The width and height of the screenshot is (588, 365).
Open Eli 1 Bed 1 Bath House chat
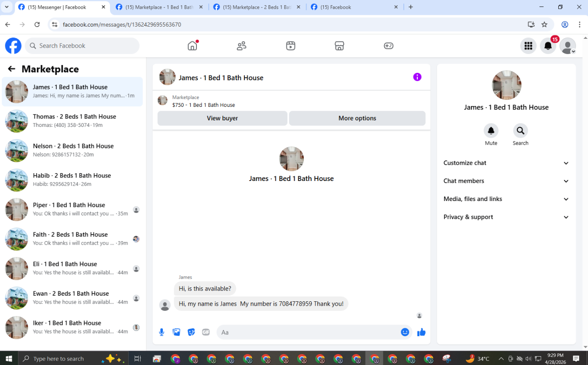[x=72, y=268]
